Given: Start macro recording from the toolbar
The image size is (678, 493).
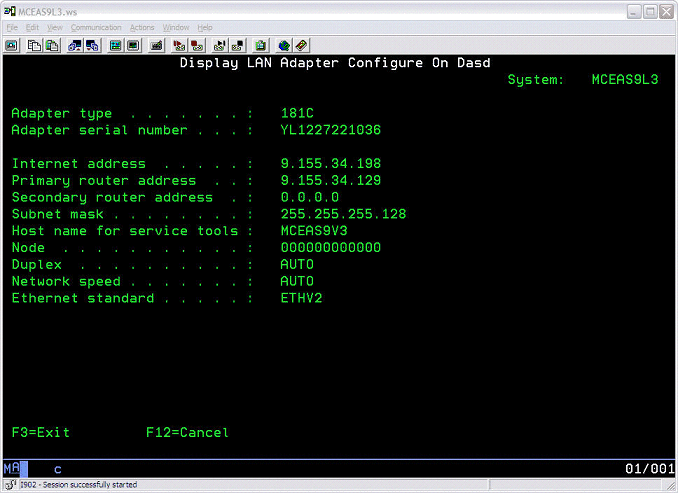Looking at the screenshot, I should coord(179,45).
